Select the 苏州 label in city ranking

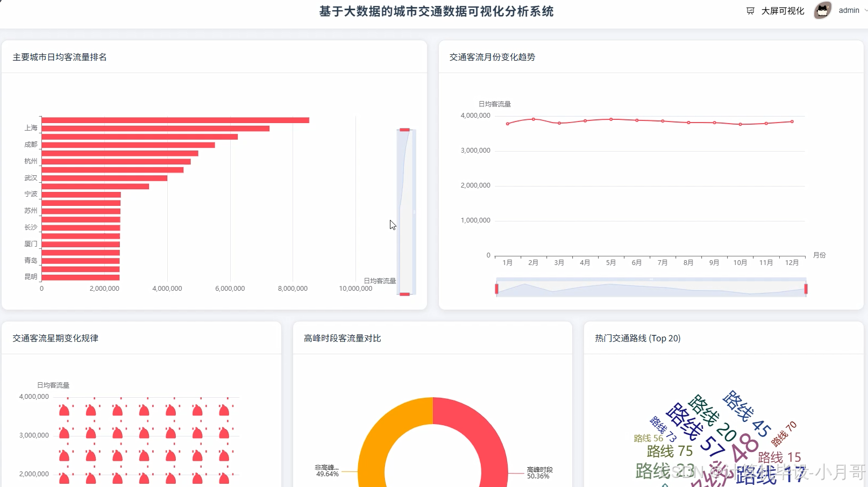coord(31,211)
